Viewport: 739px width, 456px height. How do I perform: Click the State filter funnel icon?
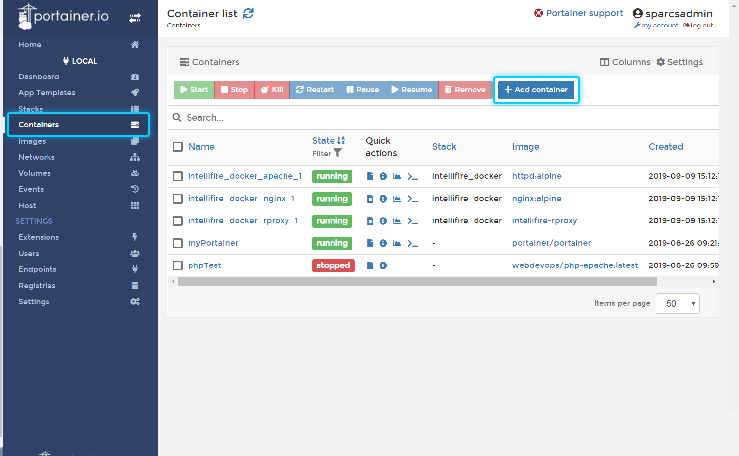pyautogui.click(x=337, y=153)
